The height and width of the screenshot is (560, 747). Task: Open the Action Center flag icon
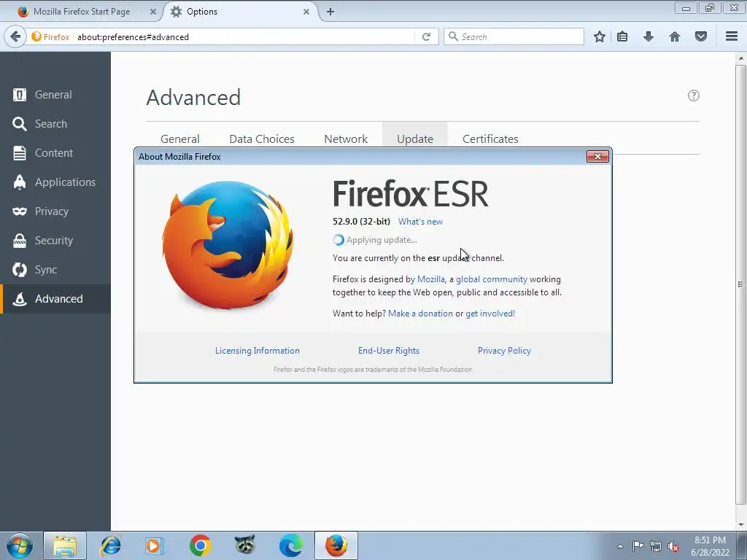637,545
